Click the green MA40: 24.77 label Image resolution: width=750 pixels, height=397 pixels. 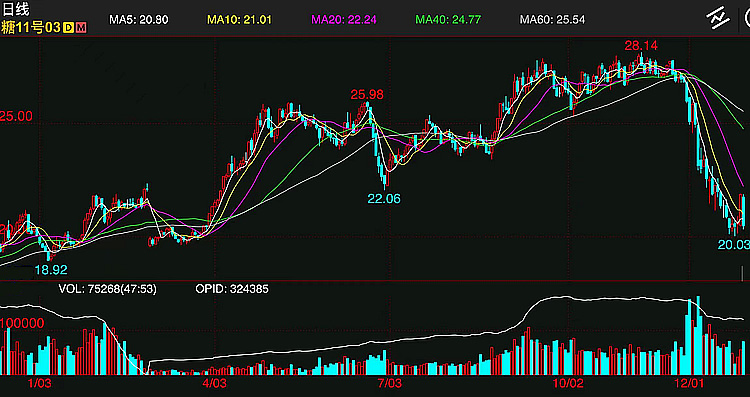(x=448, y=20)
